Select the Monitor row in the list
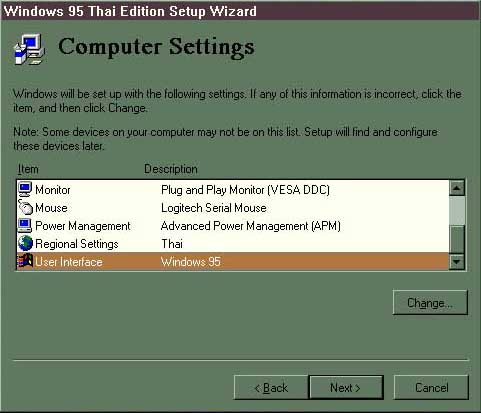Image resolution: width=481 pixels, height=413 pixels. pos(233,190)
